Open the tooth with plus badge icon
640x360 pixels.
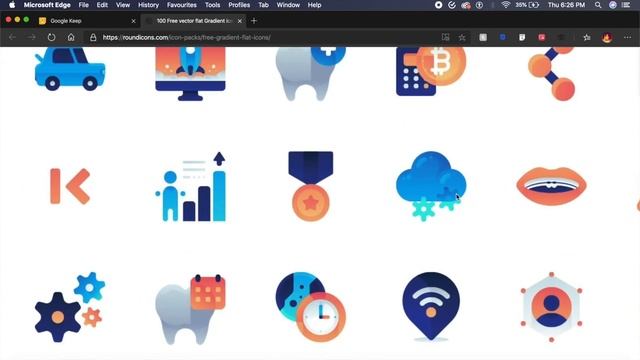coord(310,73)
